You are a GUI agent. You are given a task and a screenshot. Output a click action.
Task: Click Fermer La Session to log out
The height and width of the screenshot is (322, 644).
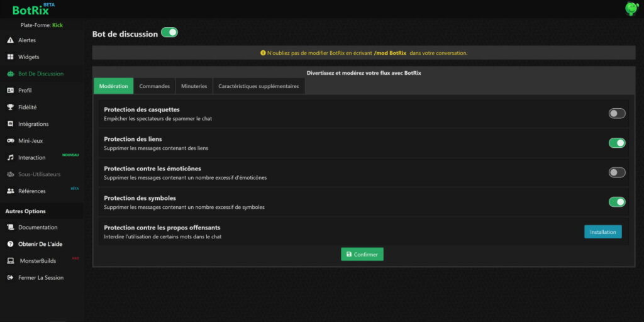[41, 277]
